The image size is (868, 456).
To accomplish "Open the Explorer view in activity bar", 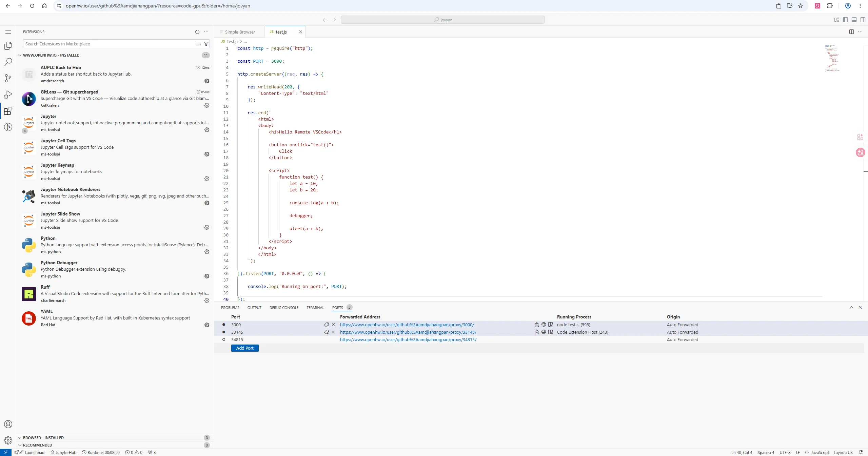I will pyautogui.click(x=8, y=45).
